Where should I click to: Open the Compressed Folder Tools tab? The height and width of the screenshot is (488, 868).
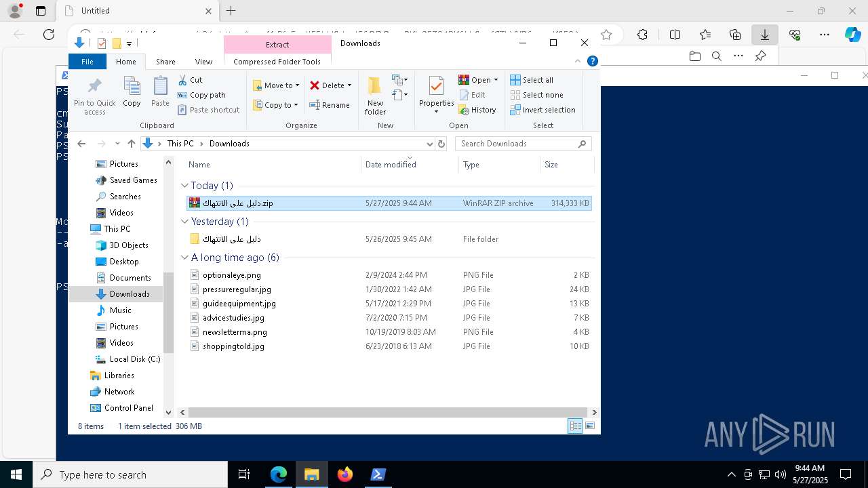[277, 62]
